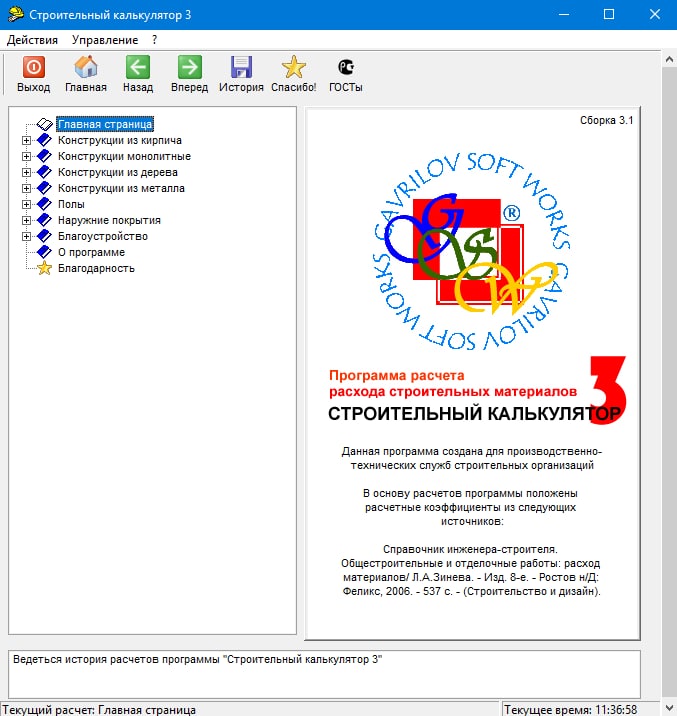Screen dimensions: 677x716
Task: Select О программе label
Action: pos(91,252)
